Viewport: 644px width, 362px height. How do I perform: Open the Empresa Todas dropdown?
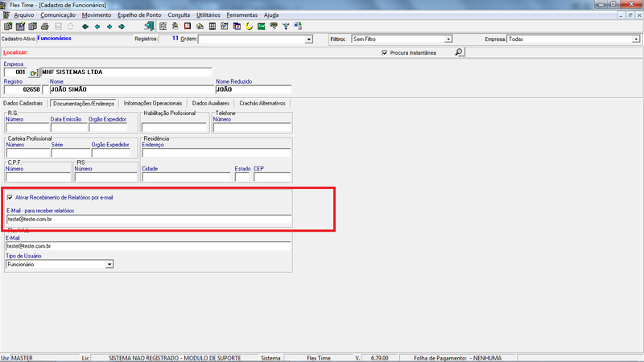[x=636, y=39]
